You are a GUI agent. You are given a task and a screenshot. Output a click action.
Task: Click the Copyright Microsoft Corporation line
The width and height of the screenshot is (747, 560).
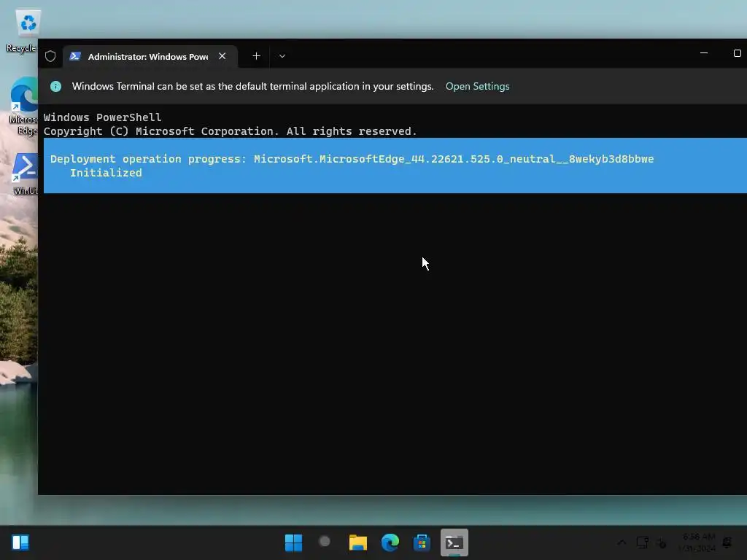[230, 131]
